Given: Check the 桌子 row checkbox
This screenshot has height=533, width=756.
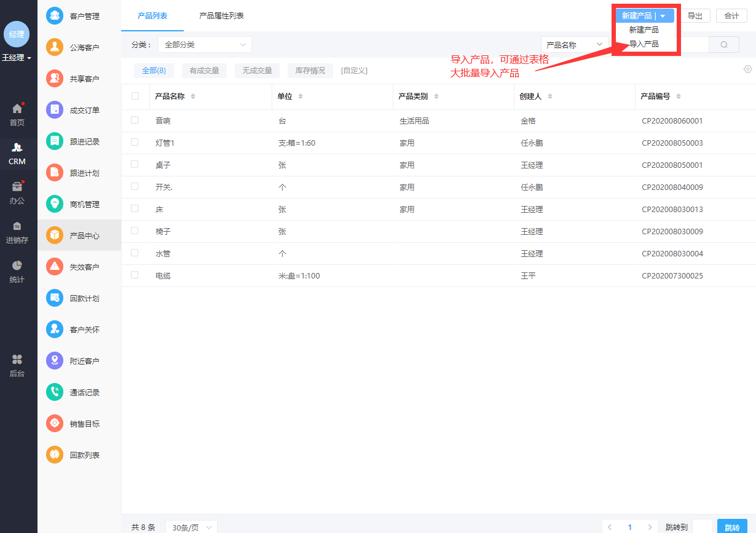Looking at the screenshot, I should tap(135, 164).
